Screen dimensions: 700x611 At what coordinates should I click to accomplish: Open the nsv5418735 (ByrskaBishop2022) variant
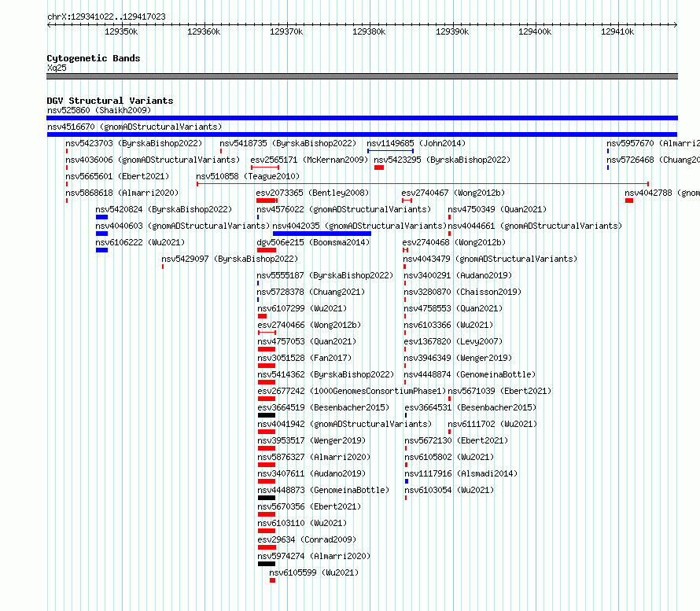[x=288, y=143]
